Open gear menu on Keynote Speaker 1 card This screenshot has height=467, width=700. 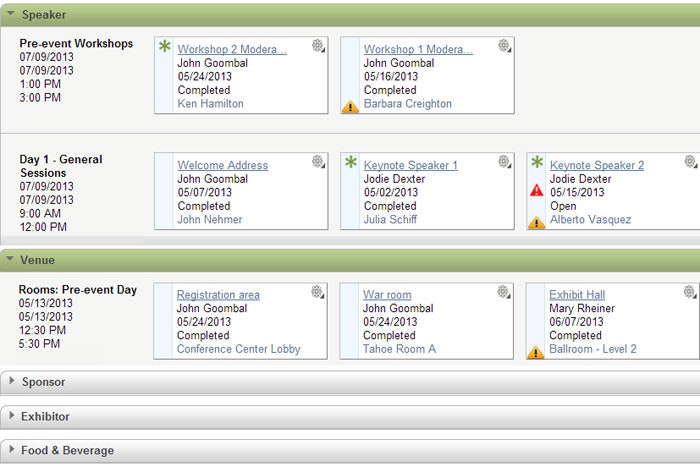504,162
